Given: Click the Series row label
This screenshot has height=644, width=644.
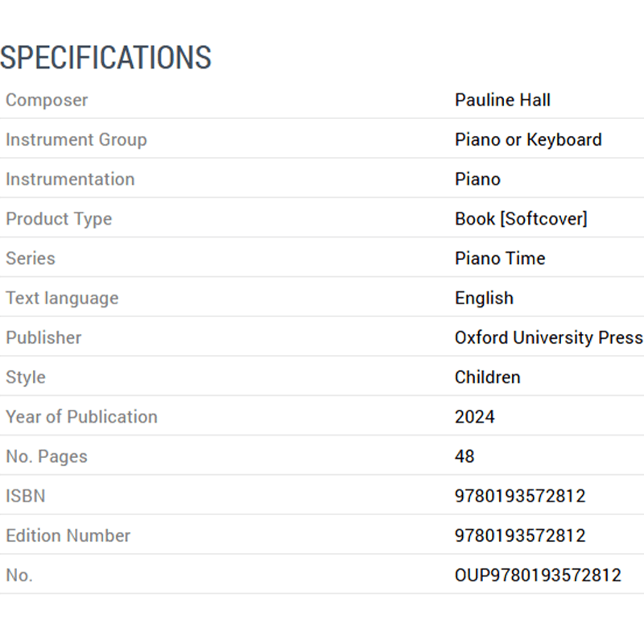Looking at the screenshot, I should (x=31, y=258).
